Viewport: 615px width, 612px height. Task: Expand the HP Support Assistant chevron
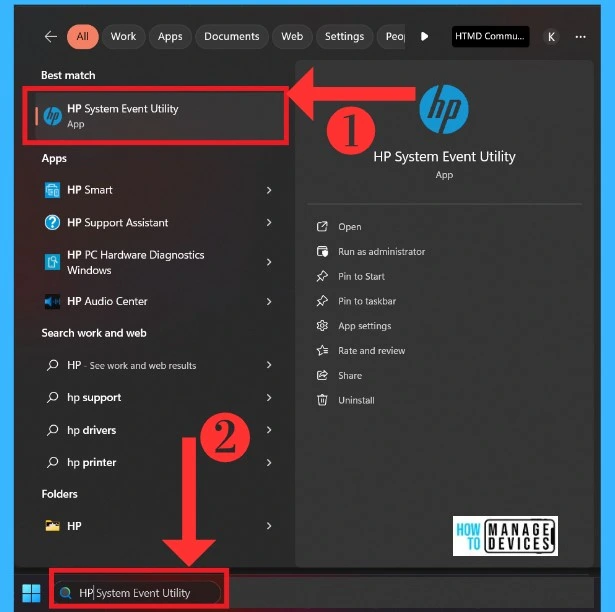[269, 222]
